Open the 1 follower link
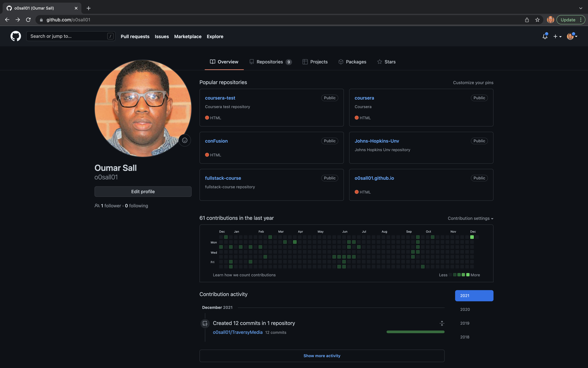 click(111, 206)
